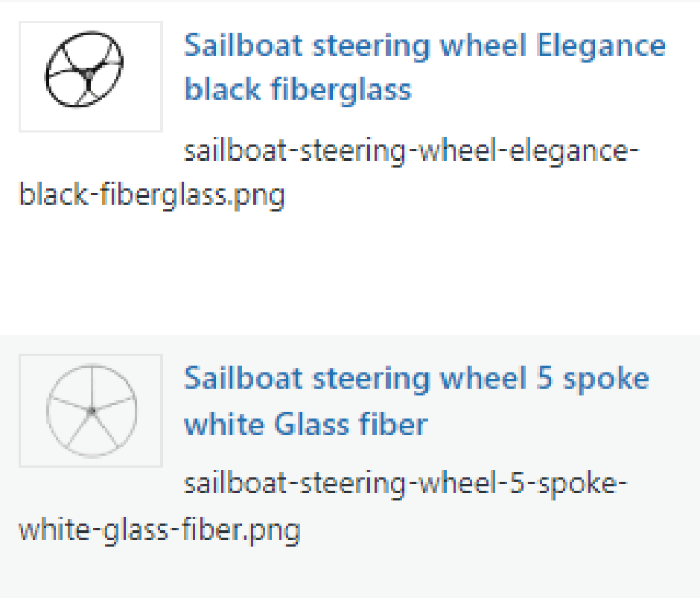Screen dimensions: 700x598
Task: Click the hub of the black wheel image
Action: pos(88,74)
